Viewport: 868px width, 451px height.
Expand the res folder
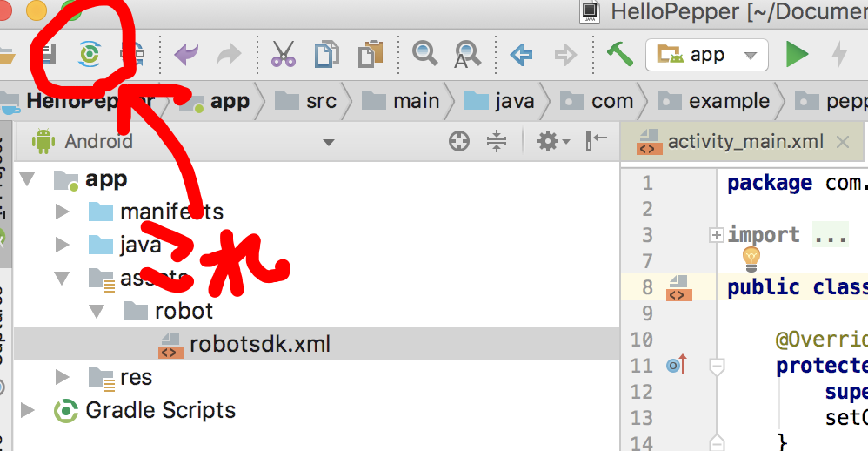pos(63,377)
